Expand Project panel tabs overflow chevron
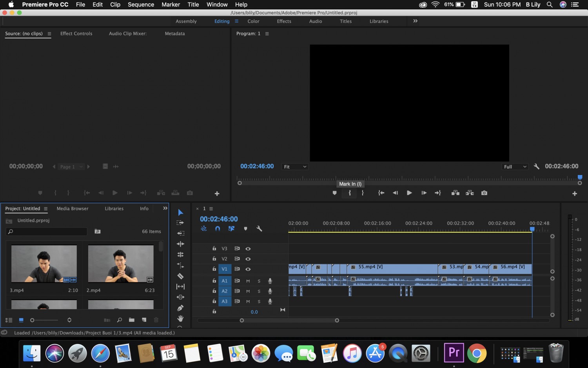588x368 pixels. coord(165,208)
